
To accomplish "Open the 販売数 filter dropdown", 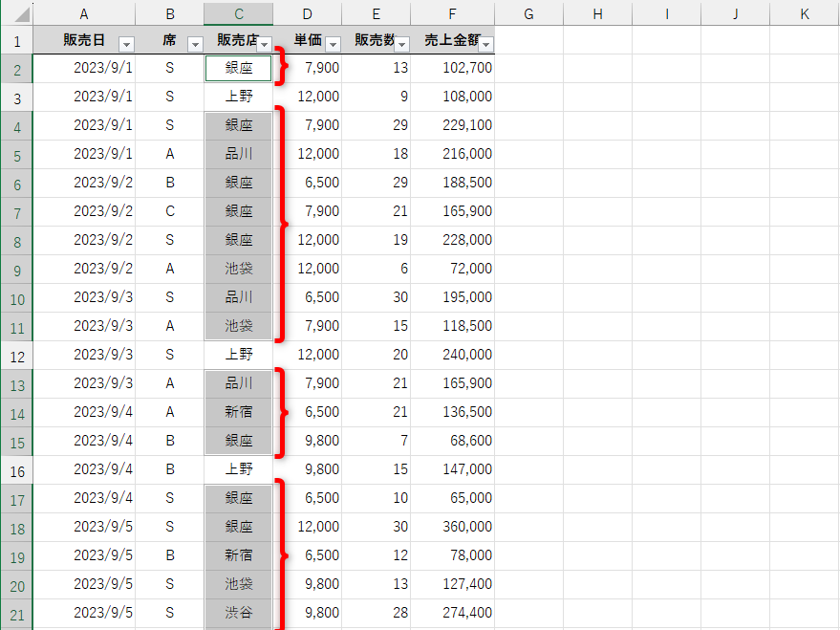I will click(x=401, y=44).
